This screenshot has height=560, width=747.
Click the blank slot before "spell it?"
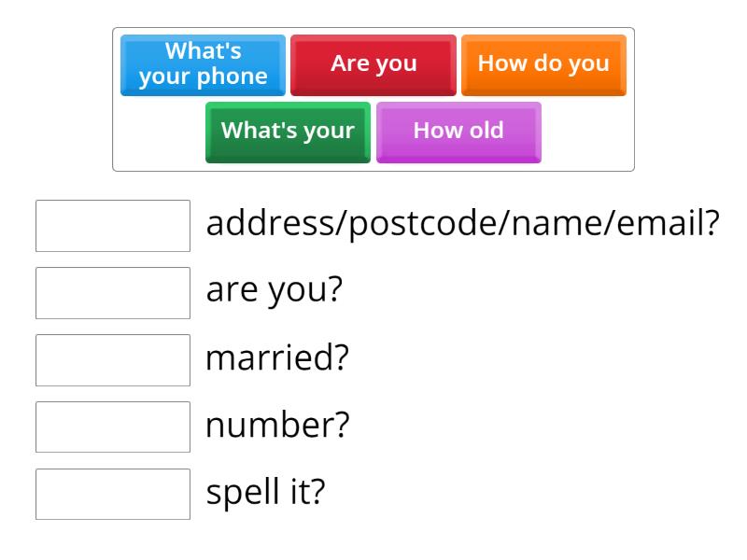(113, 494)
